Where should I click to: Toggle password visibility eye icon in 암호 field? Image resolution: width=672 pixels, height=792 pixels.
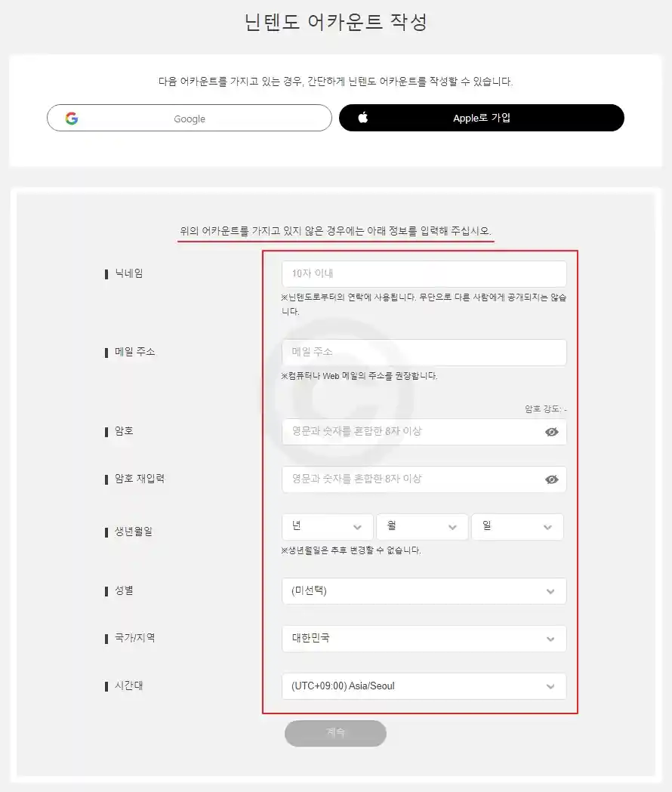point(552,432)
